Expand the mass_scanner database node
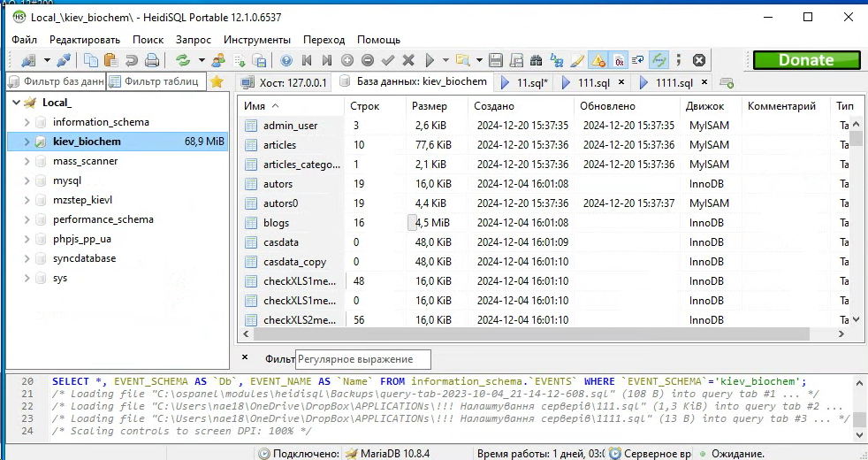Screen dimensions: 868x460 [x=27, y=161]
